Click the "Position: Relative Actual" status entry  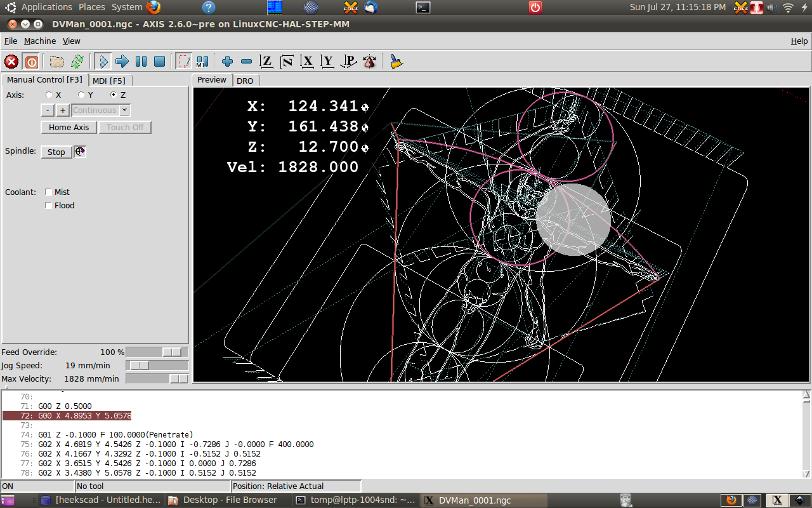296,486
